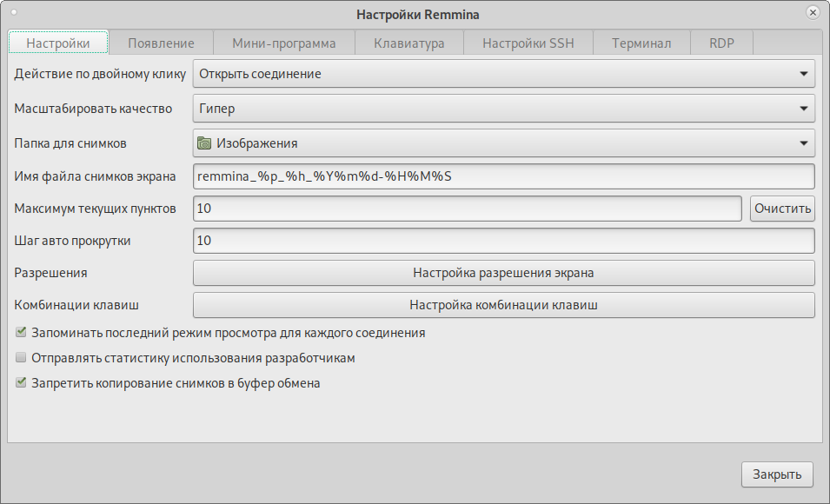Click the Имя файла снимков экрана field
Screen dimensions: 830x504
[x=503, y=176]
